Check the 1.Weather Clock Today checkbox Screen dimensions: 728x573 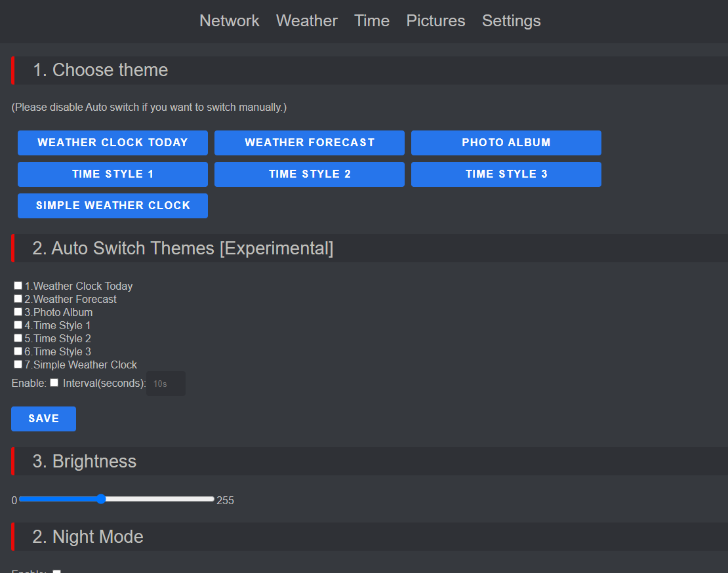pyautogui.click(x=18, y=285)
